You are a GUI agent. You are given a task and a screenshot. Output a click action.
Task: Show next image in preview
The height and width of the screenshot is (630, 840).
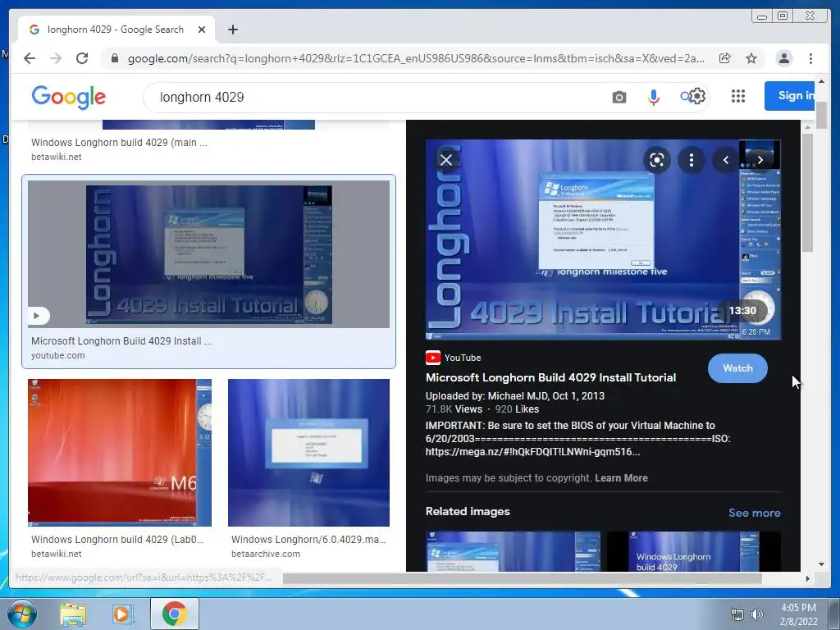(760, 160)
